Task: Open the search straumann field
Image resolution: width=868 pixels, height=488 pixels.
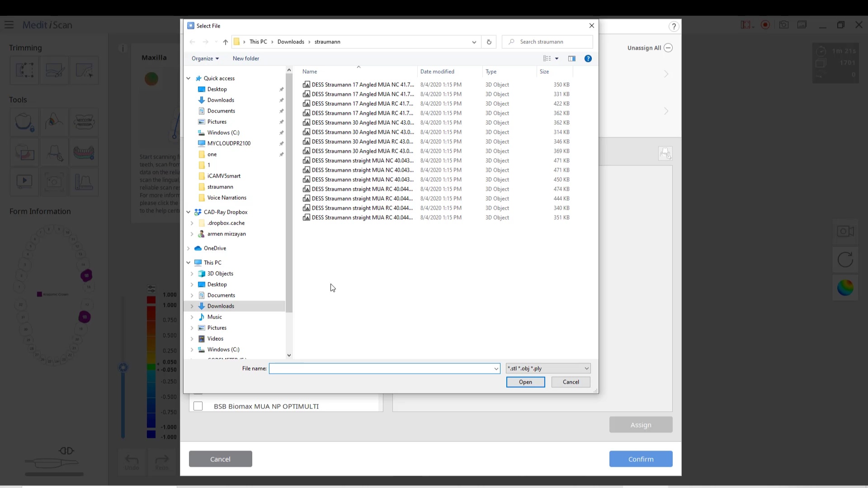Action: (x=547, y=42)
